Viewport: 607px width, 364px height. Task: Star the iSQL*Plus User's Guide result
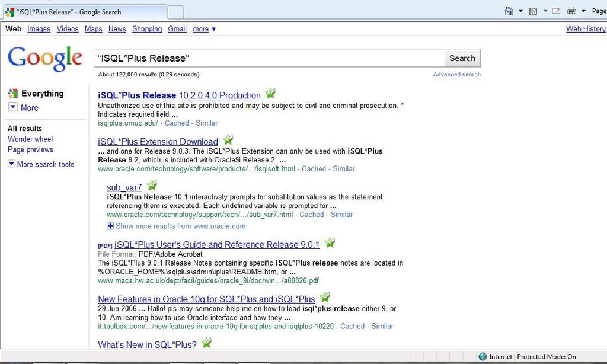point(330,242)
